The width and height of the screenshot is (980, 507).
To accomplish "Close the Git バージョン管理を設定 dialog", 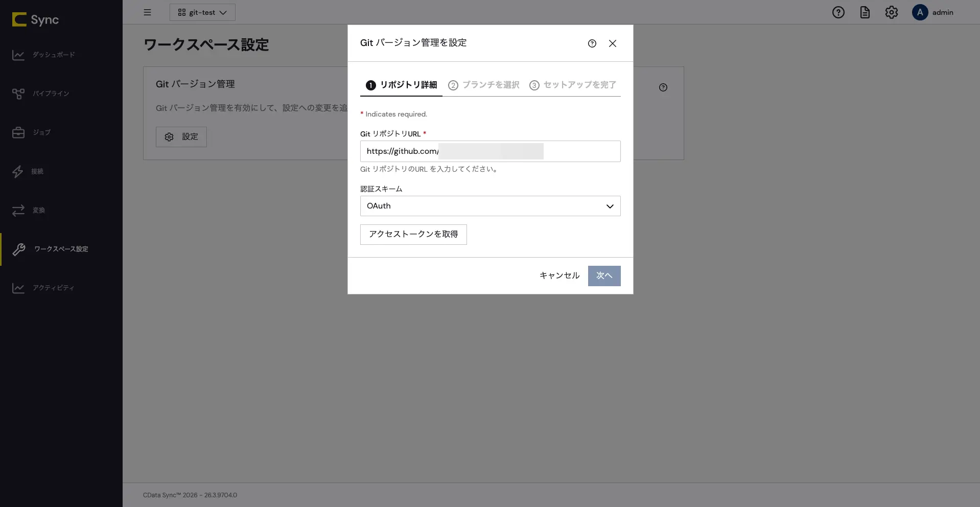I will 613,43.
